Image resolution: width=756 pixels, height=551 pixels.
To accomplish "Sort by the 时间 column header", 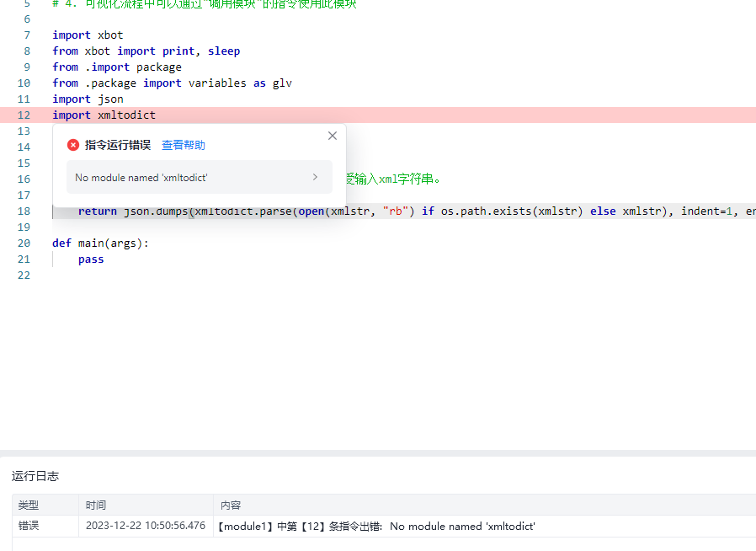I will (x=96, y=506).
